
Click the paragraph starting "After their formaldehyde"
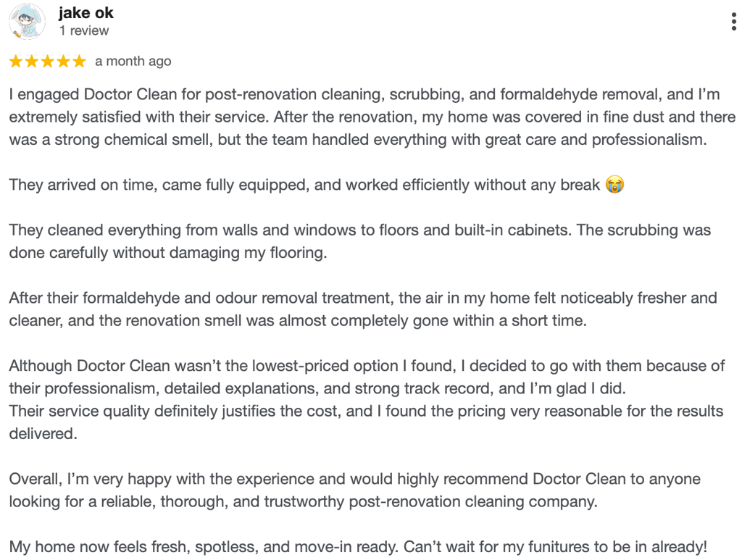click(x=362, y=309)
